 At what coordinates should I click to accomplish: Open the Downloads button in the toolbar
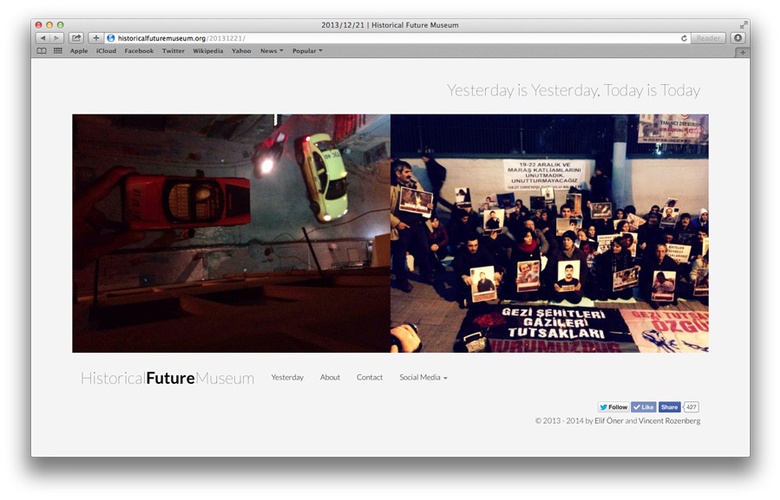738,38
